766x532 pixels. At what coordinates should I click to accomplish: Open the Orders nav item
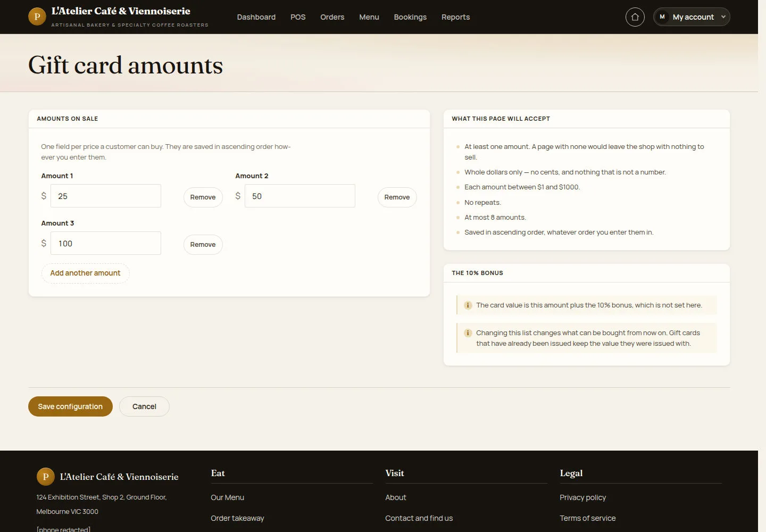pyautogui.click(x=332, y=17)
